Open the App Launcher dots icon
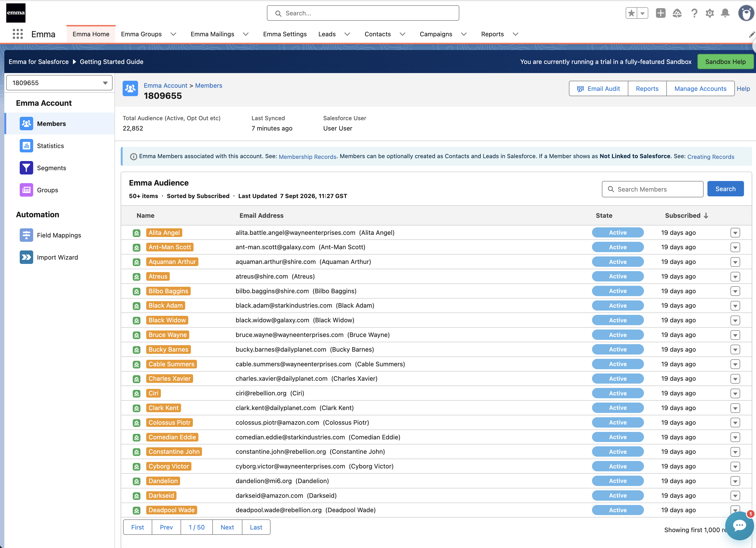The image size is (756, 548). [x=18, y=34]
